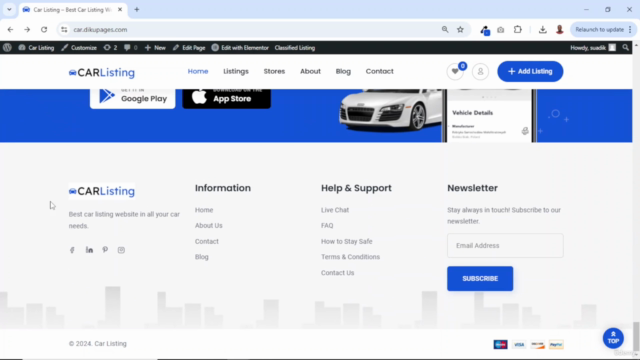The image size is (640, 360).
Task: Visit the Pinterest social icon in footer
Action: (105, 250)
